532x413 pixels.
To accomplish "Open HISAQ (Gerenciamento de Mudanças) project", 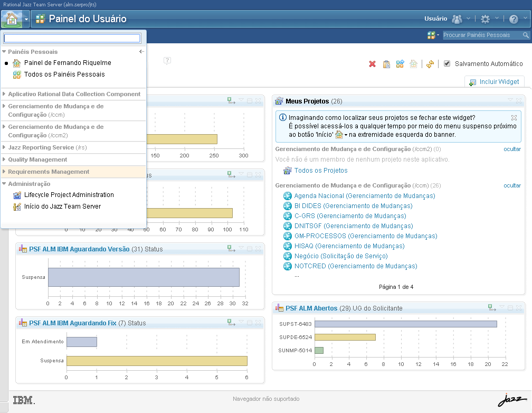I will pos(349,246).
